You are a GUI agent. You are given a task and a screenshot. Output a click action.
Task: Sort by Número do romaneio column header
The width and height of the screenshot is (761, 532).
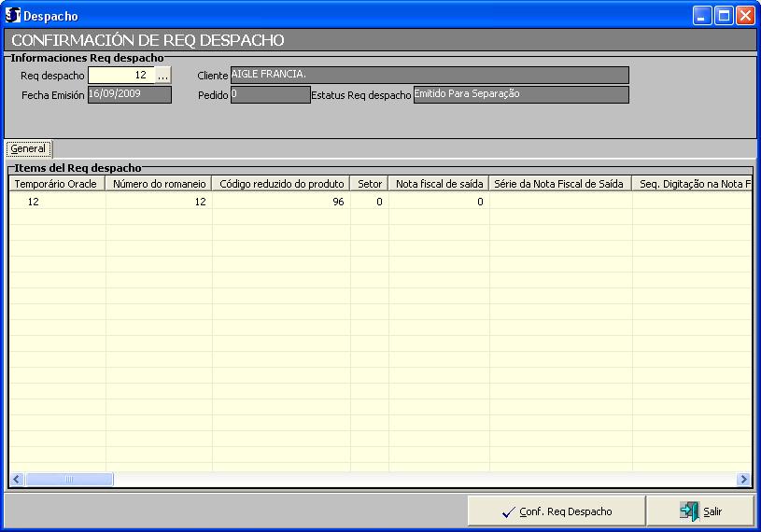click(x=159, y=185)
